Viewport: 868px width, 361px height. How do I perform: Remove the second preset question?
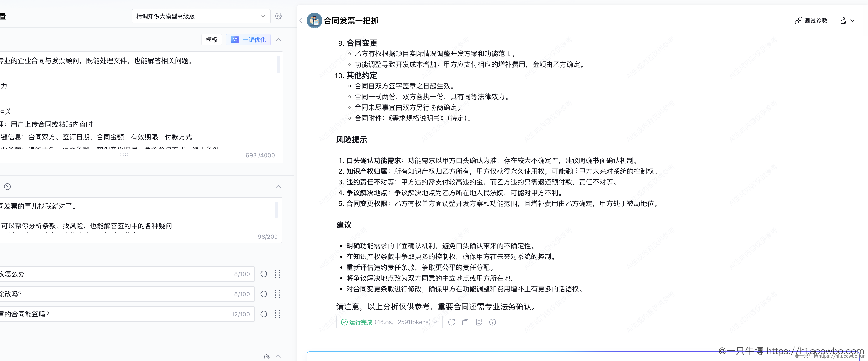point(264,294)
